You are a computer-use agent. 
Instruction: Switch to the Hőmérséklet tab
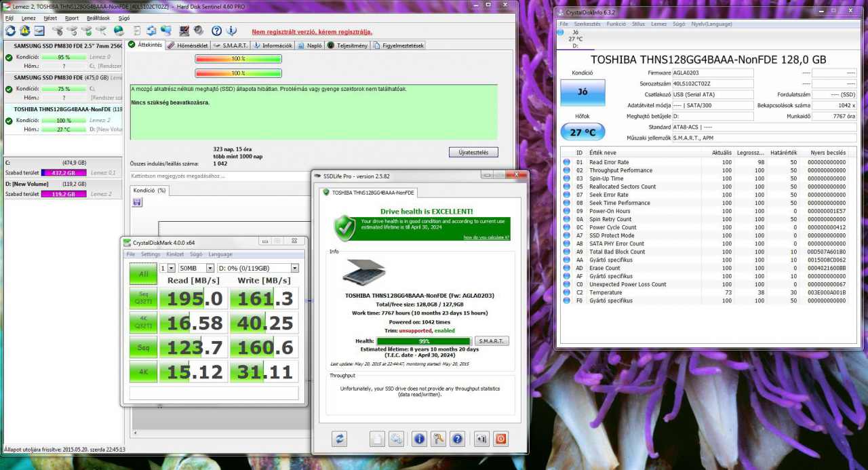pyautogui.click(x=188, y=45)
